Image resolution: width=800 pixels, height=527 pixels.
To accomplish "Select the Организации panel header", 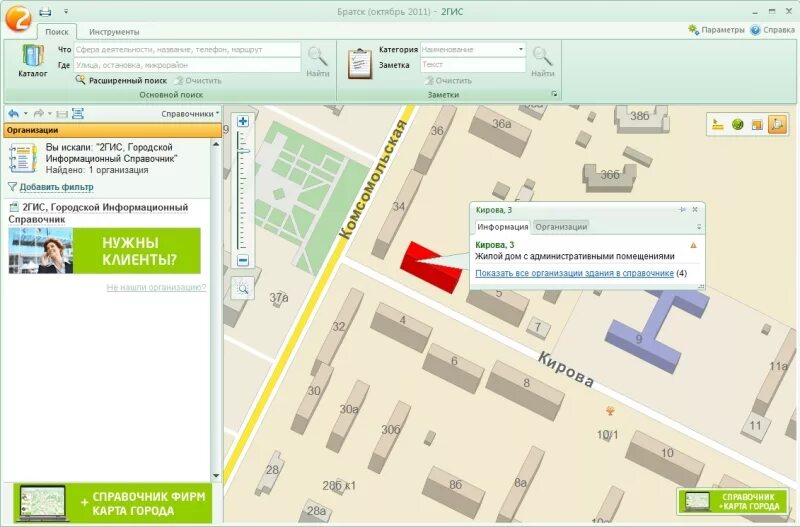I will coord(112,130).
